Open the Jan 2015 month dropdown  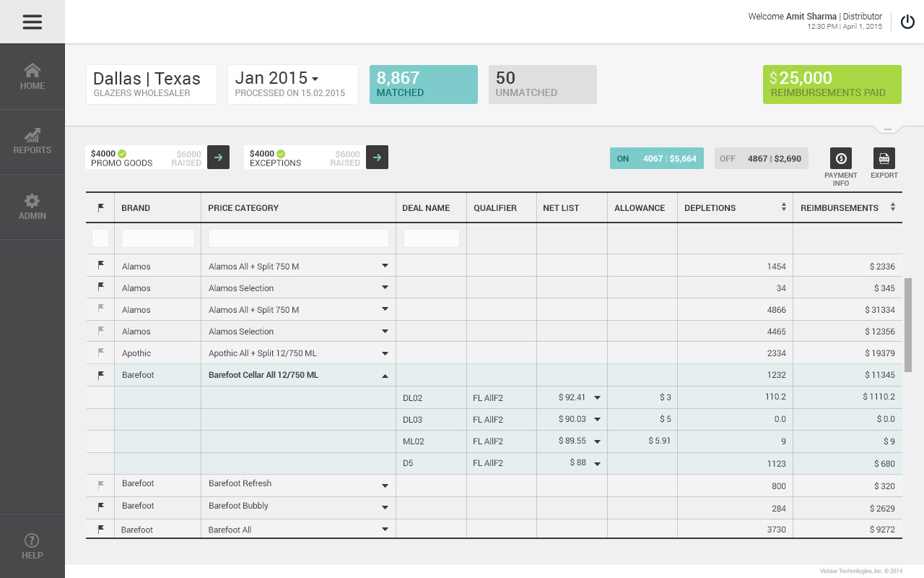point(315,78)
